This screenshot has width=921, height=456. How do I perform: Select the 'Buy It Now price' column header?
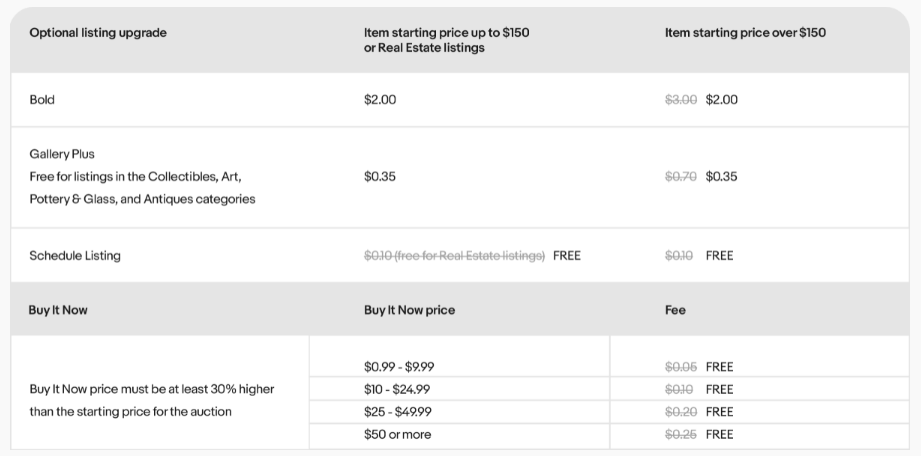tap(409, 310)
